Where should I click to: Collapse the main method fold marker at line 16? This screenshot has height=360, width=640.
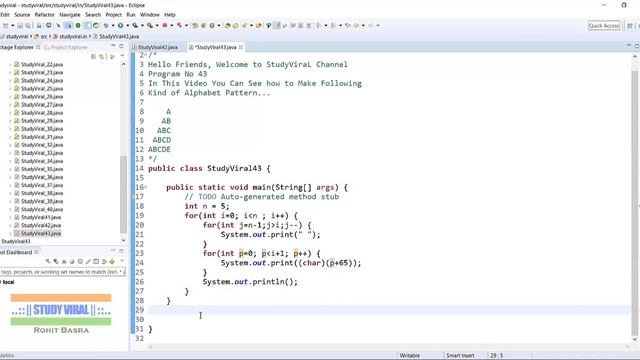click(146, 187)
